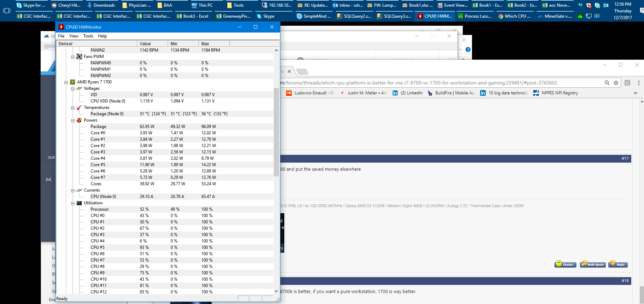The height and width of the screenshot is (304, 644).
Task: Click the HWMonitor title bar app icon
Action: [61, 27]
